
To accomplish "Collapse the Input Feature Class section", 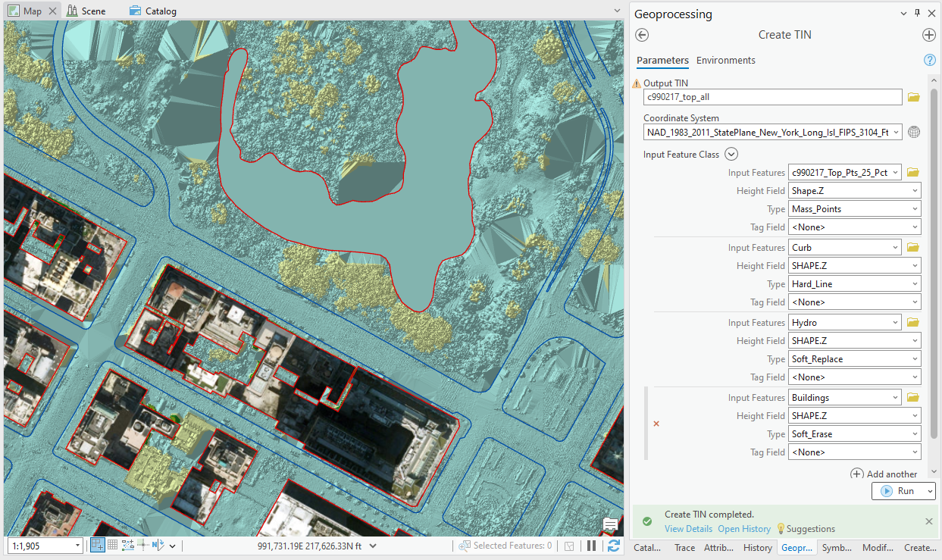I will [731, 155].
